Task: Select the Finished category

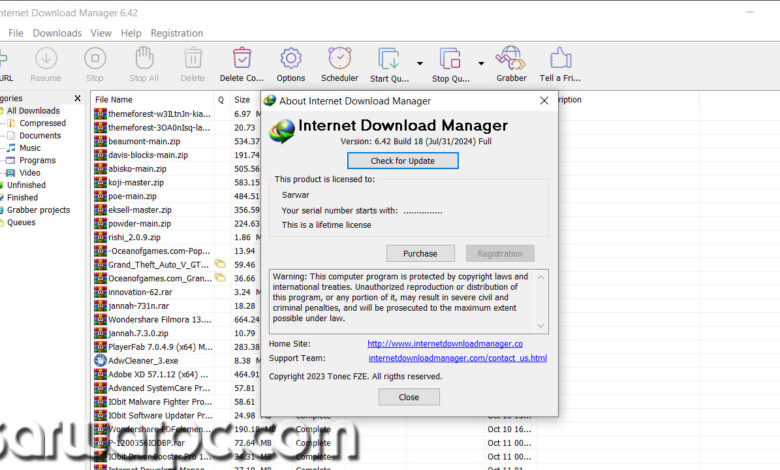Action: (x=22, y=197)
